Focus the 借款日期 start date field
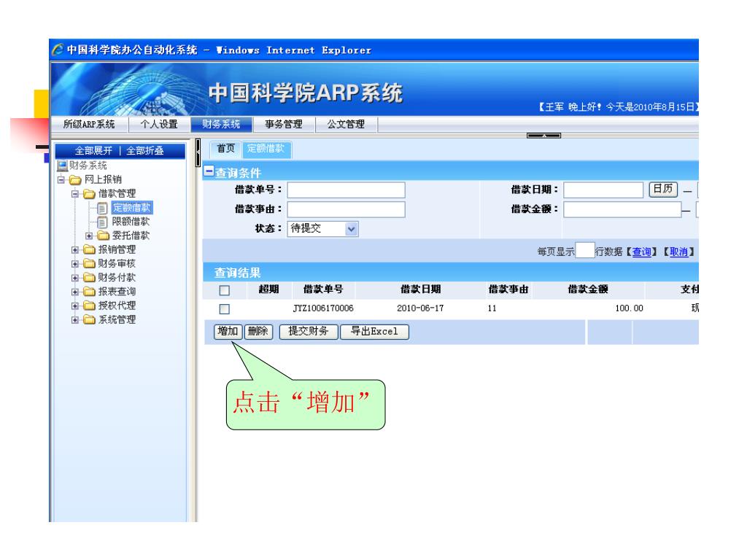This screenshot has height=560, width=747. pyautogui.click(x=603, y=190)
